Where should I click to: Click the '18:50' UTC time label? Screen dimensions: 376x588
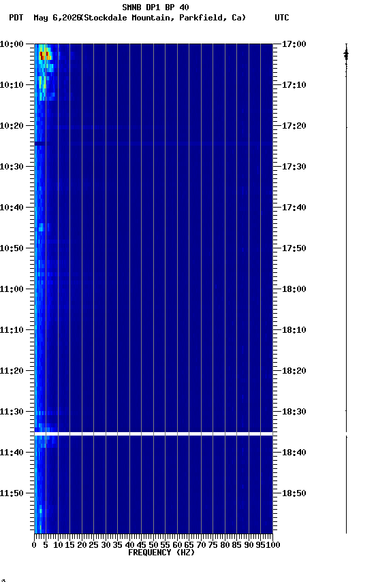point(294,494)
